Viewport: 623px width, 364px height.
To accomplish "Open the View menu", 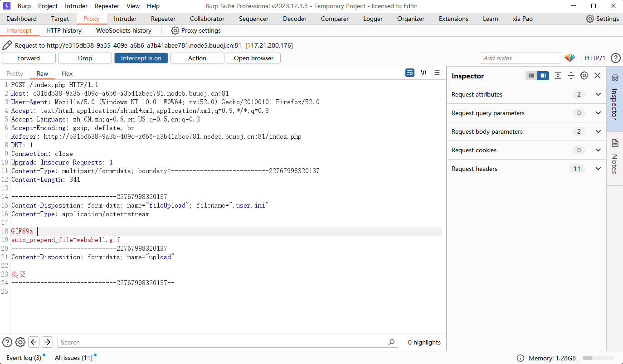I will 133,6.
